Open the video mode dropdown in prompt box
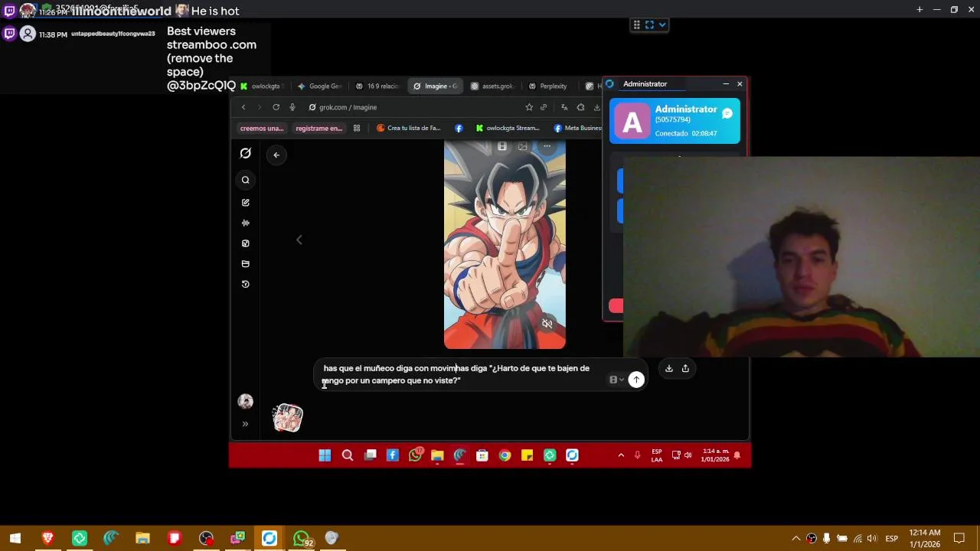This screenshot has width=980, height=551. (616, 380)
